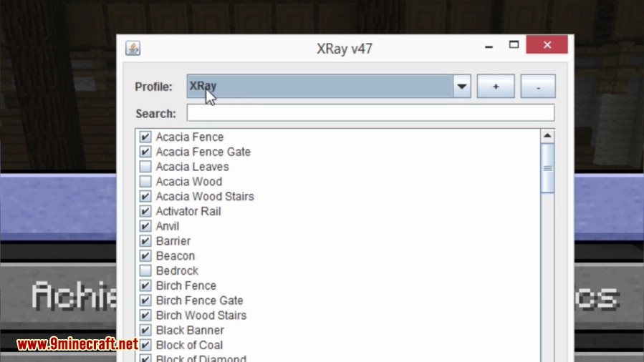644x362 pixels.
Task: Toggle Activator Rail checkbox off
Action: (x=145, y=211)
